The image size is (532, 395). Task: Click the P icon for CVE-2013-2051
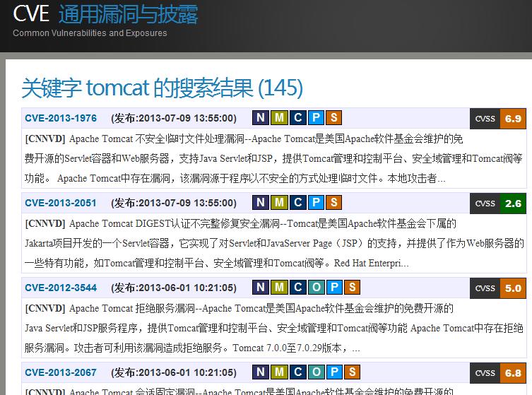point(316,203)
